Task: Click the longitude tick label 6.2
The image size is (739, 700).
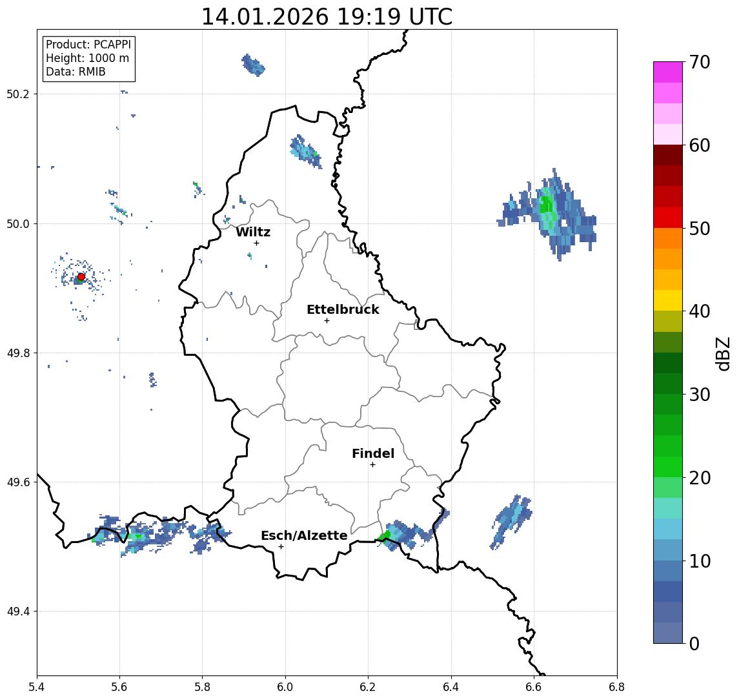Action: [x=368, y=687]
